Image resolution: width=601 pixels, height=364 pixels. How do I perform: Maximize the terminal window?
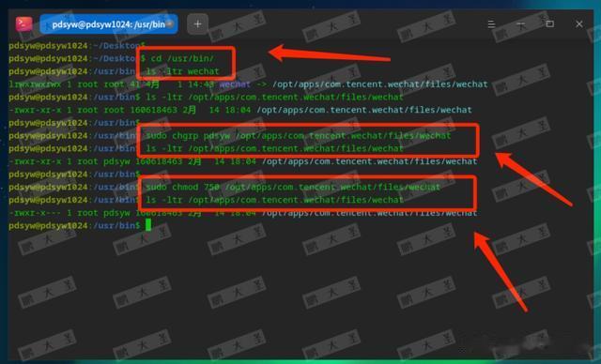click(x=550, y=23)
